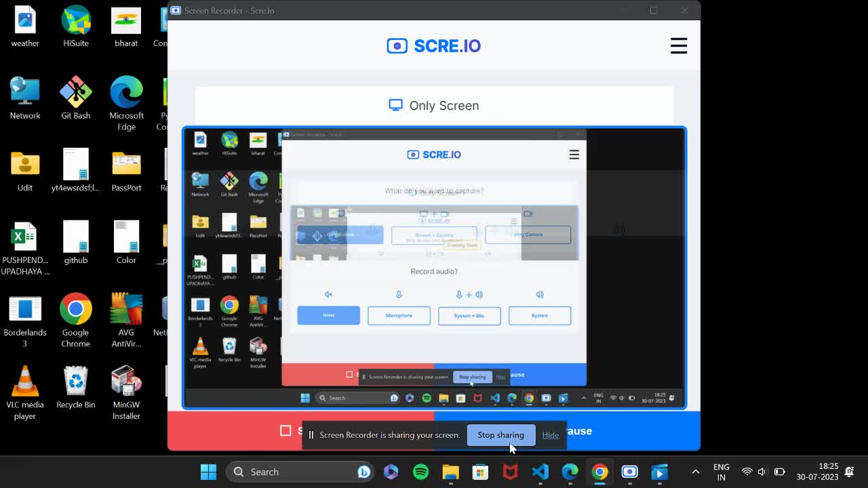Select the Recycle Bin desktop icon

(x=76, y=388)
